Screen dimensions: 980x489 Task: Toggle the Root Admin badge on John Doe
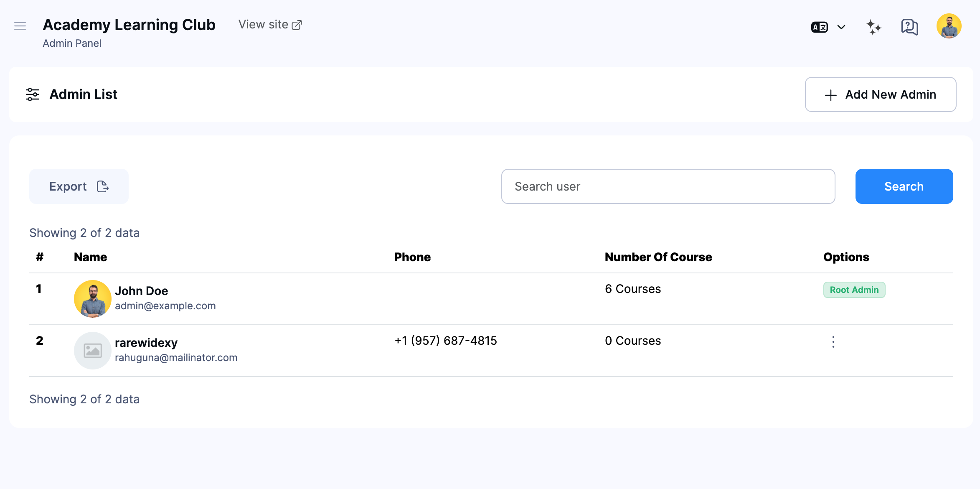[x=854, y=290]
